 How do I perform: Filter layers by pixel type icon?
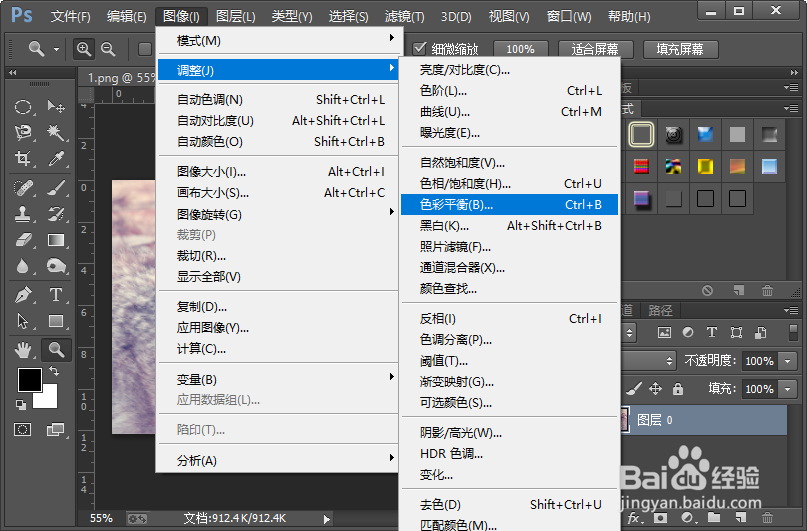click(664, 332)
